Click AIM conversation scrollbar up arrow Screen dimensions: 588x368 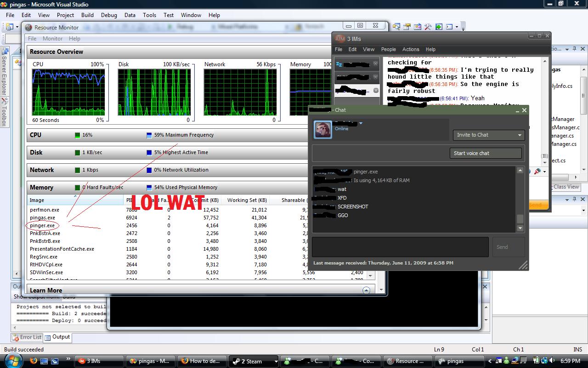[x=545, y=61]
